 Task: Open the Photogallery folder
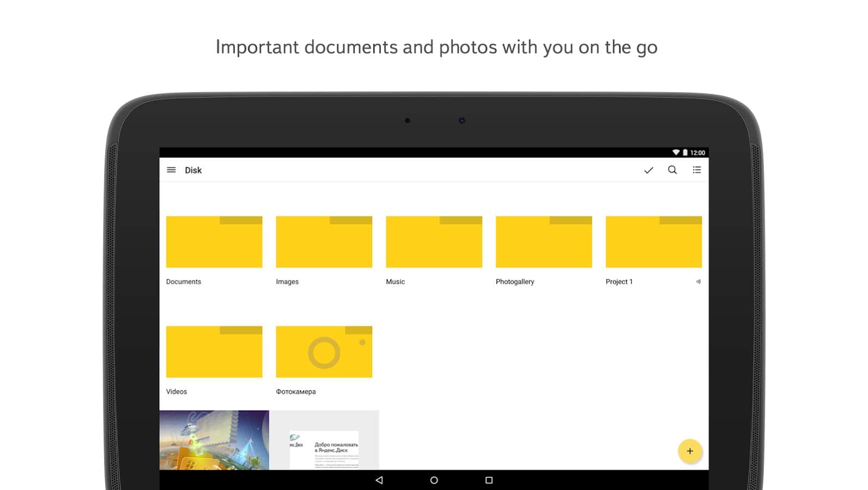544,242
